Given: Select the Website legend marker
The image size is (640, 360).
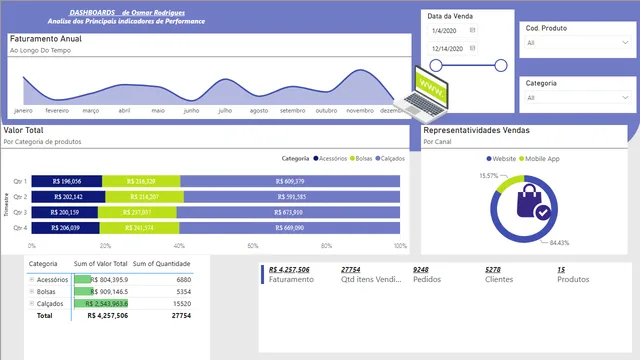Looking at the screenshot, I should pyautogui.click(x=489, y=158).
